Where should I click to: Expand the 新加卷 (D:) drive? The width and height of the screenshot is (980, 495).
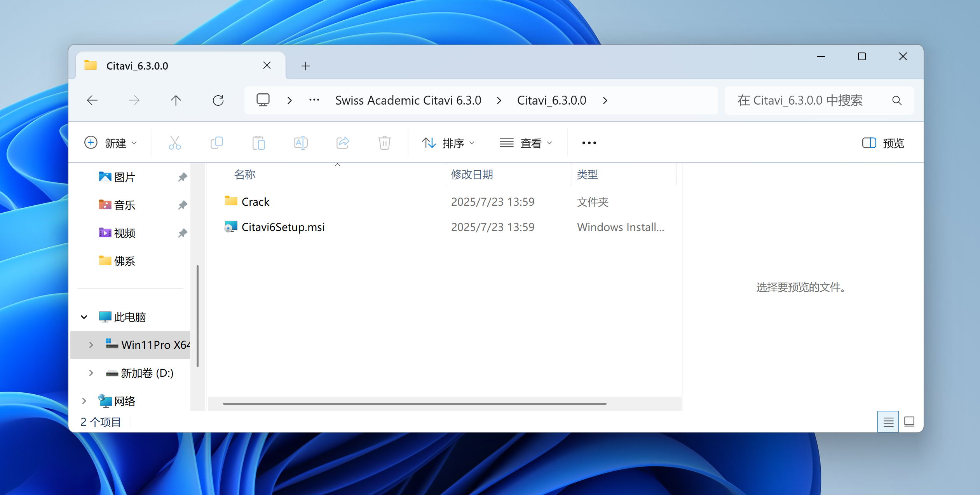[91, 373]
